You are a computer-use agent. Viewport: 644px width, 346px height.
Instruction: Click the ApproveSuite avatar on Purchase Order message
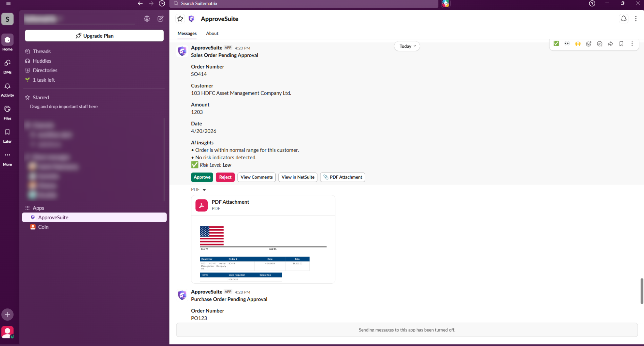[182, 295]
